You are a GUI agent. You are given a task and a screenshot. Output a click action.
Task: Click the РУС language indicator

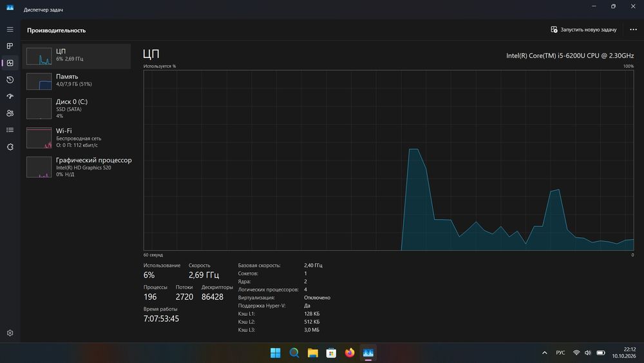[x=560, y=353]
